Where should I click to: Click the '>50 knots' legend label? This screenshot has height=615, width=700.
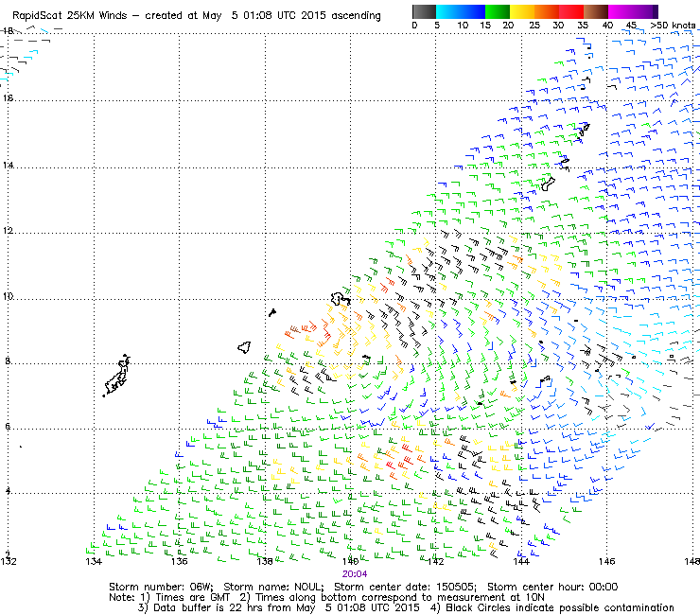click(x=673, y=26)
